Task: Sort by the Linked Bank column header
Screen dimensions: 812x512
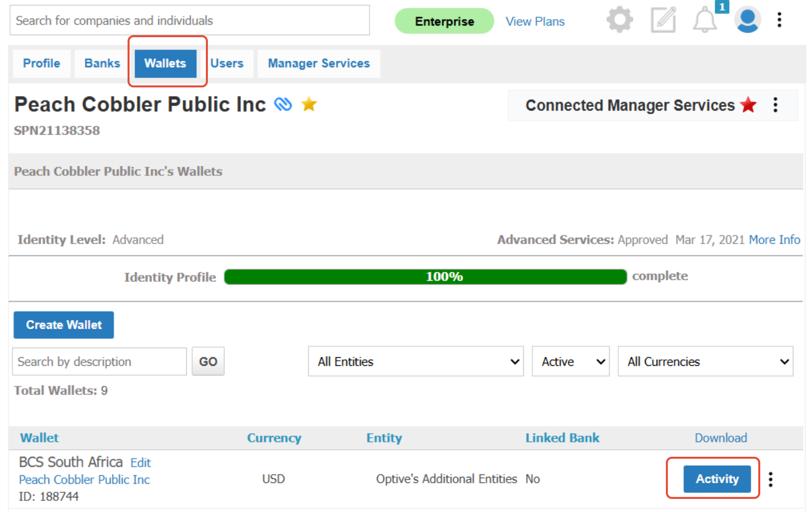Action: [x=562, y=438]
